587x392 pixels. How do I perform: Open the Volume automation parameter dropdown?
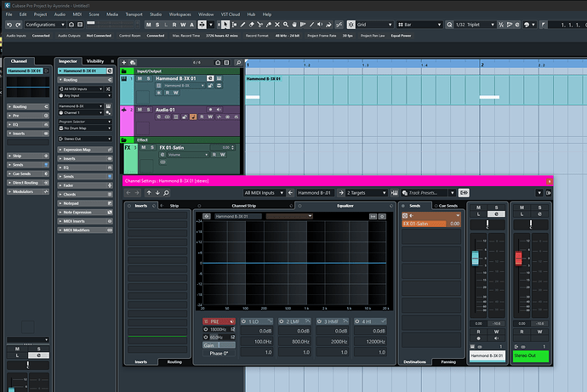click(x=187, y=155)
